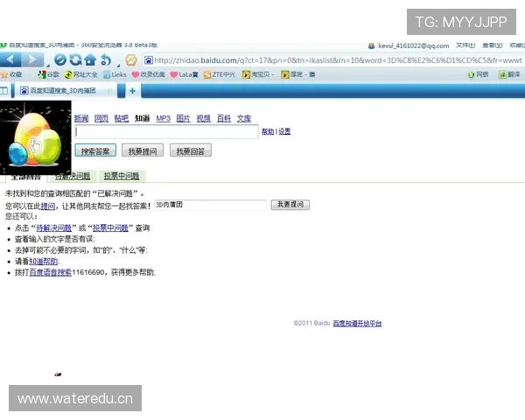Open the LaLa heart bookmark
The height and width of the screenshot is (420, 525).
pyautogui.click(x=184, y=74)
